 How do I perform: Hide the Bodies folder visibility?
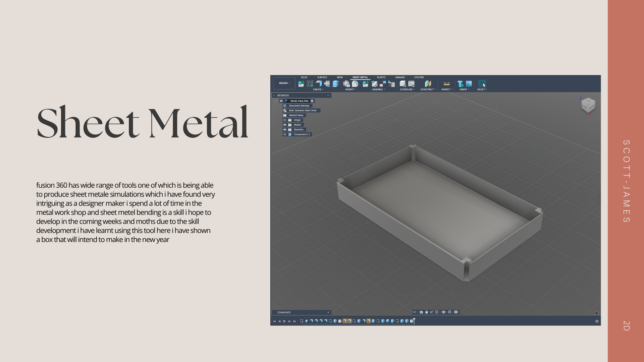tap(285, 125)
